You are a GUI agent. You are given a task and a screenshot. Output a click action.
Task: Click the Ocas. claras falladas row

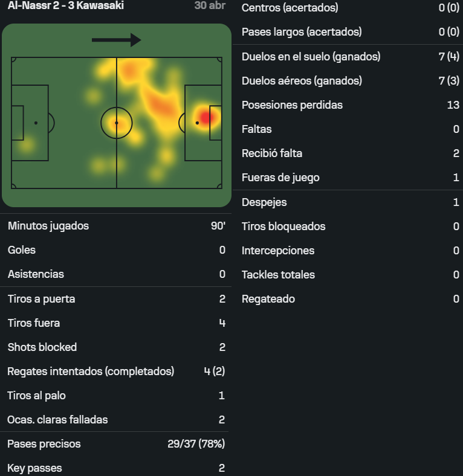[117, 420]
